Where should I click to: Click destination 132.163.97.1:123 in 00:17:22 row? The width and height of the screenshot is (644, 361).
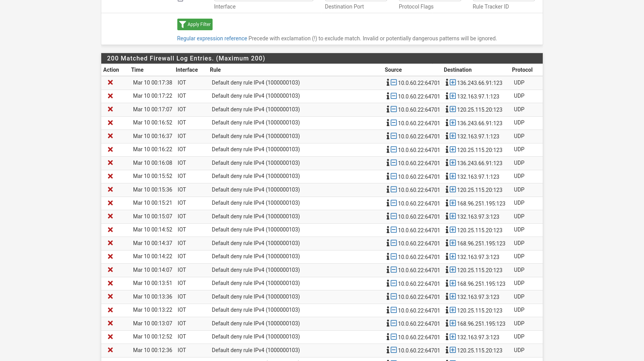(478, 96)
